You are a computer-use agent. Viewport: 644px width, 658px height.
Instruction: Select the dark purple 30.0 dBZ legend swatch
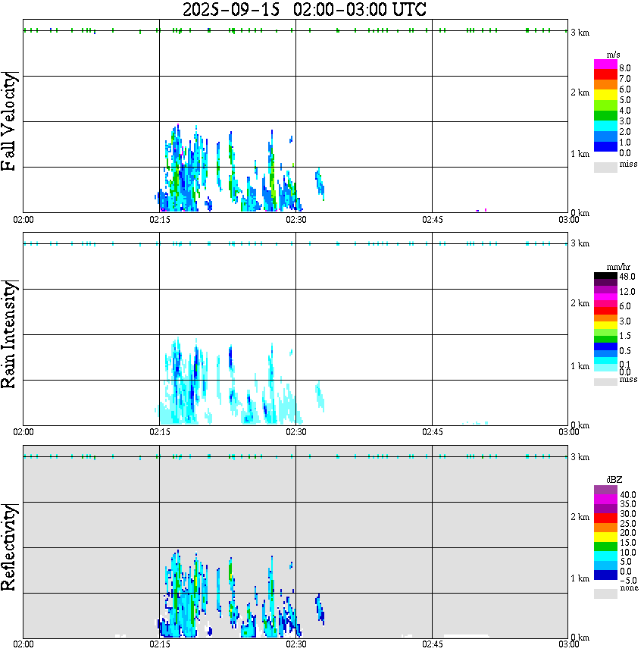click(605, 509)
